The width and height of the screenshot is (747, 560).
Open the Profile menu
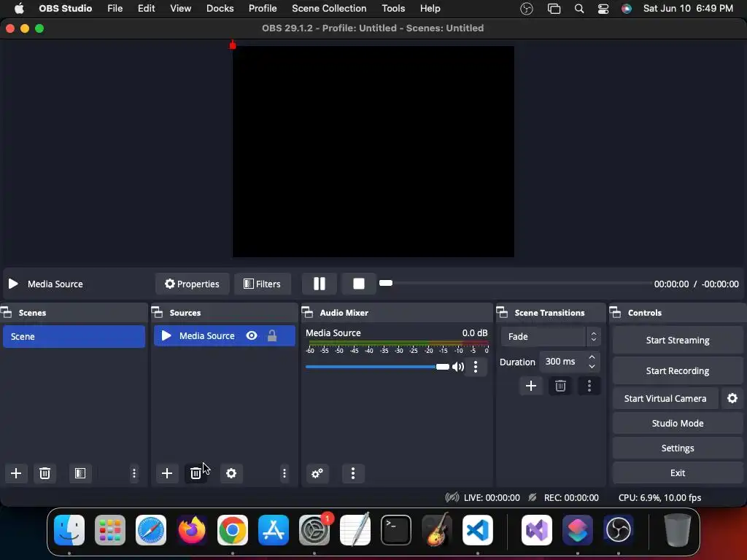coord(263,9)
